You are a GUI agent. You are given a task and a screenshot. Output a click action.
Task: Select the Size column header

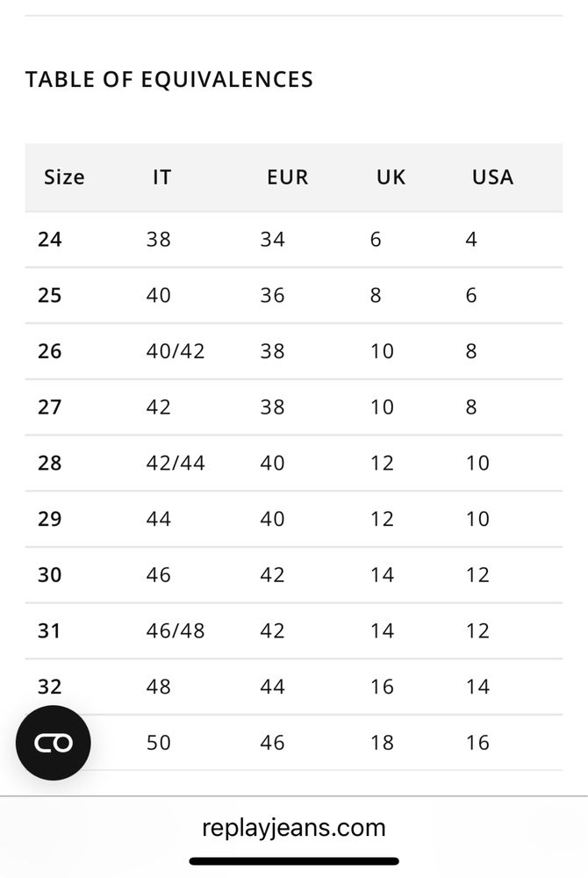64,177
